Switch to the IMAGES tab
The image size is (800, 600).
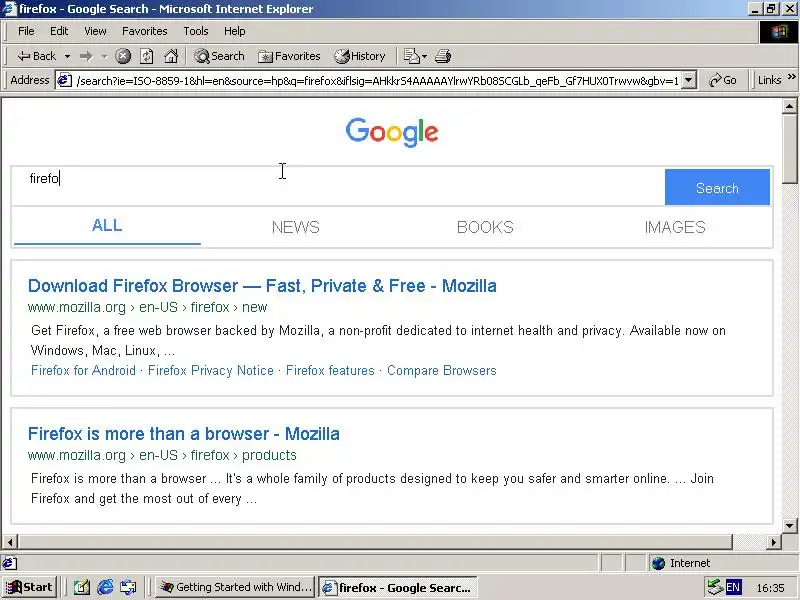pos(675,227)
